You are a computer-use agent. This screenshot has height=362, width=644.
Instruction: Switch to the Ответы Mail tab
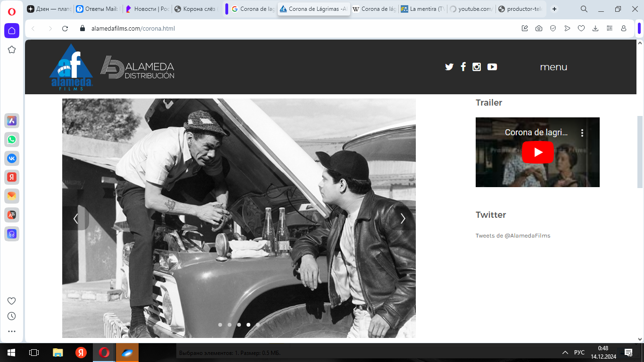point(98,9)
